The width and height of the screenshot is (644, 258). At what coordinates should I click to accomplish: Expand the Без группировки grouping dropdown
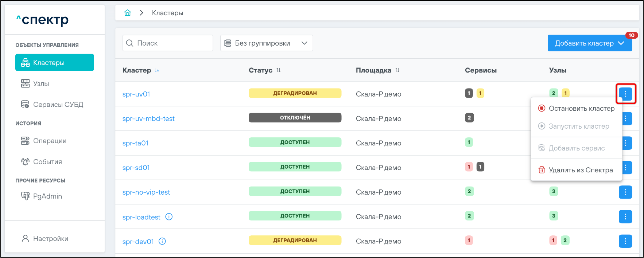click(x=266, y=43)
